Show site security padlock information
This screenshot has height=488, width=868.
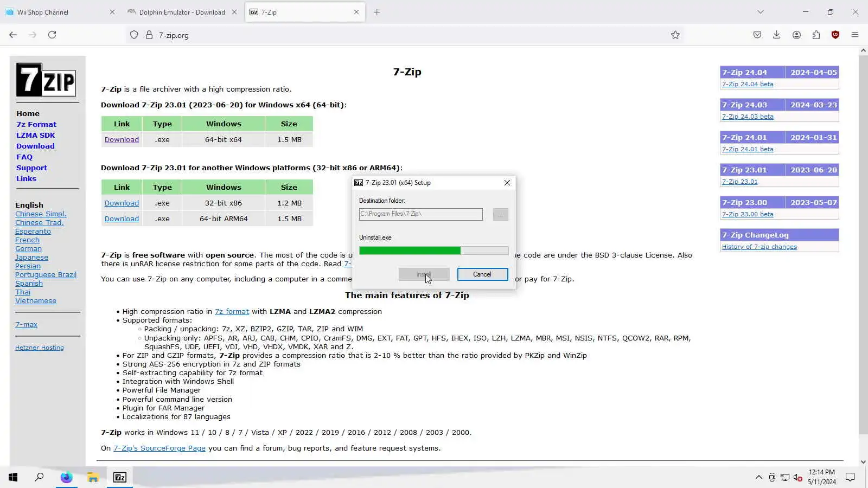click(149, 35)
